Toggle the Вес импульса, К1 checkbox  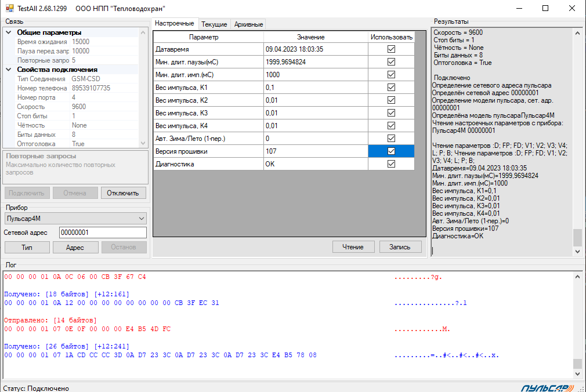pyautogui.click(x=391, y=87)
